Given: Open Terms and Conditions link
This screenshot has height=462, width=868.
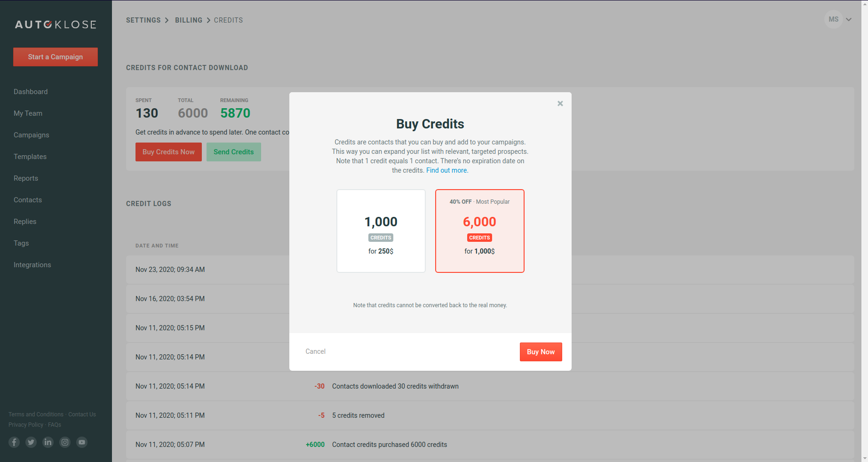Looking at the screenshot, I should click(x=36, y=414).
